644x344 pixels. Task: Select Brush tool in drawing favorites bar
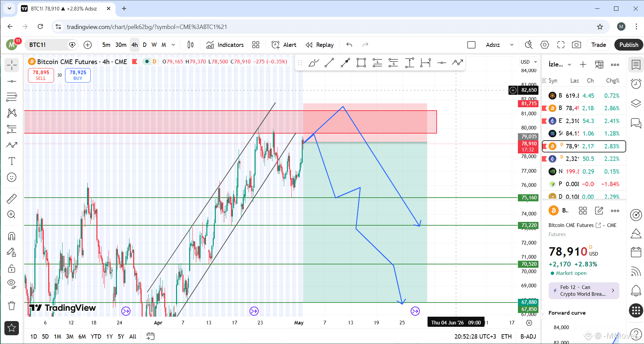313,63
